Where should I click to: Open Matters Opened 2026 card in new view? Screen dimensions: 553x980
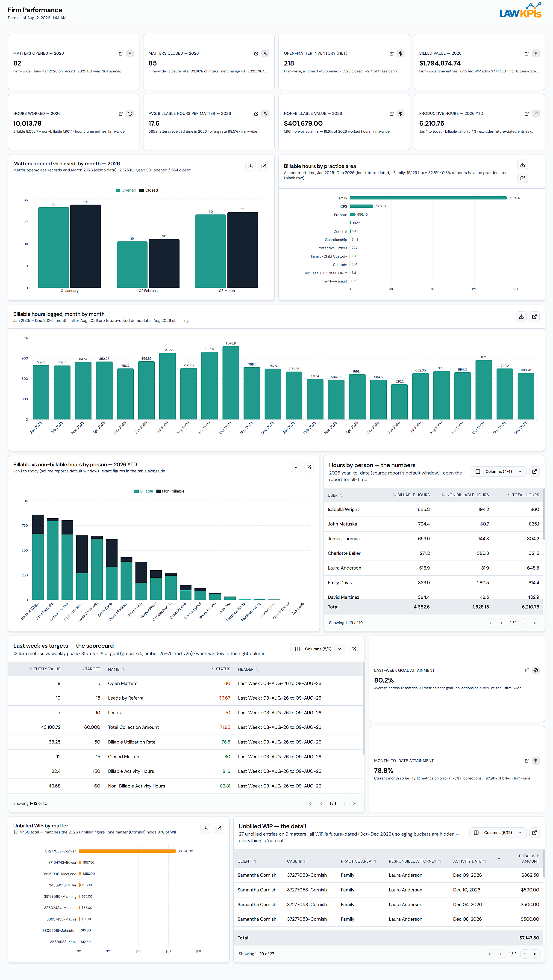coord(121,54)
